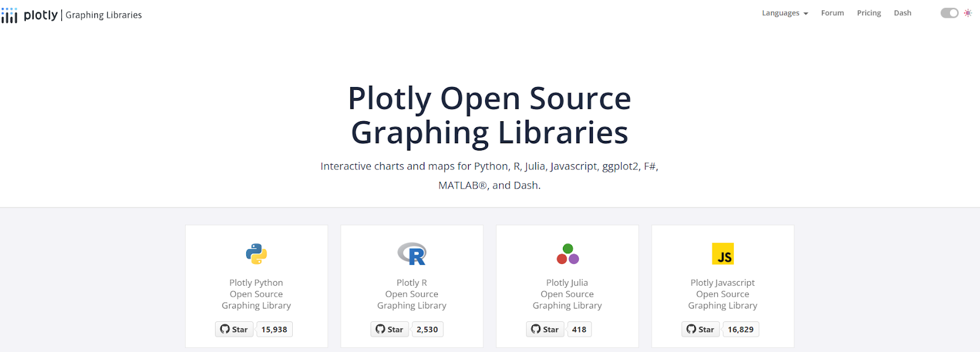This screenshot has height=352, width=980.
Task: Click the 2,530 star count
Action: pos(428,329)
